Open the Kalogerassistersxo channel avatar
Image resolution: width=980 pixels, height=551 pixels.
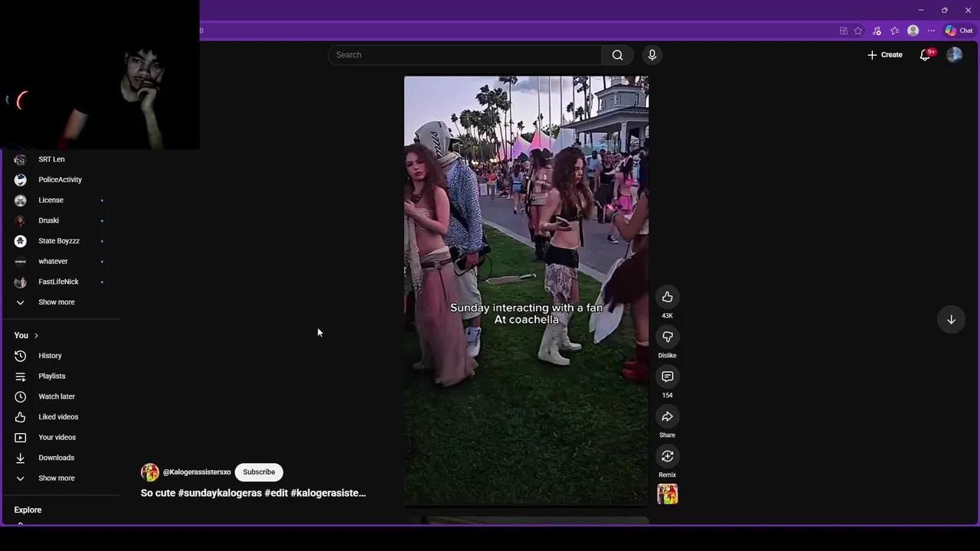149,472
